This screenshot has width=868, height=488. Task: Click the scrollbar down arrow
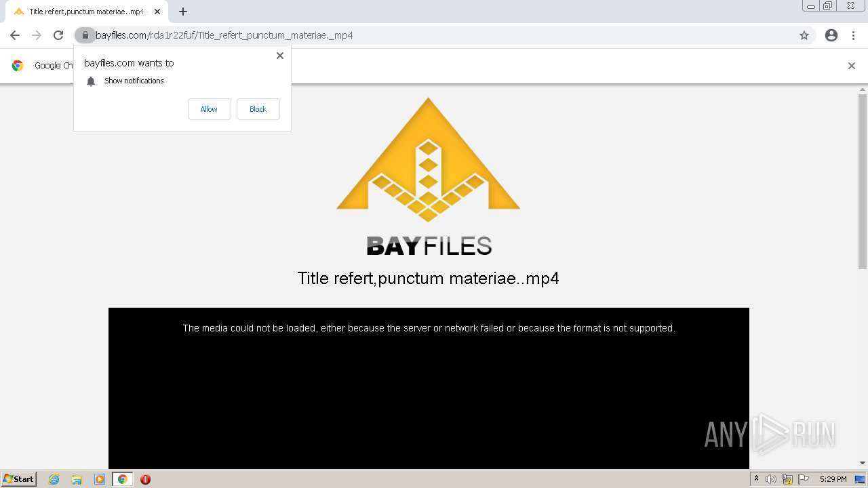(x=863, y=464)
